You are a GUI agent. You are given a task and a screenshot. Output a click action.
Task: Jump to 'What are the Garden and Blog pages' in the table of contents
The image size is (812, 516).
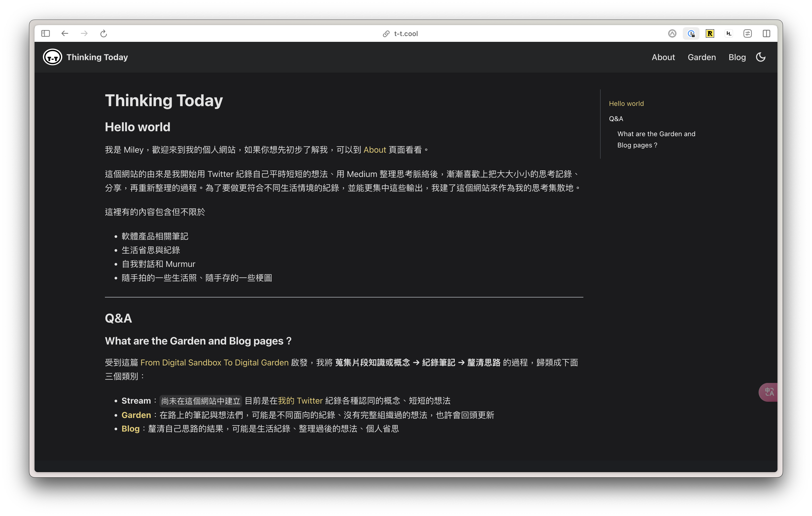(x=656, y=140)
